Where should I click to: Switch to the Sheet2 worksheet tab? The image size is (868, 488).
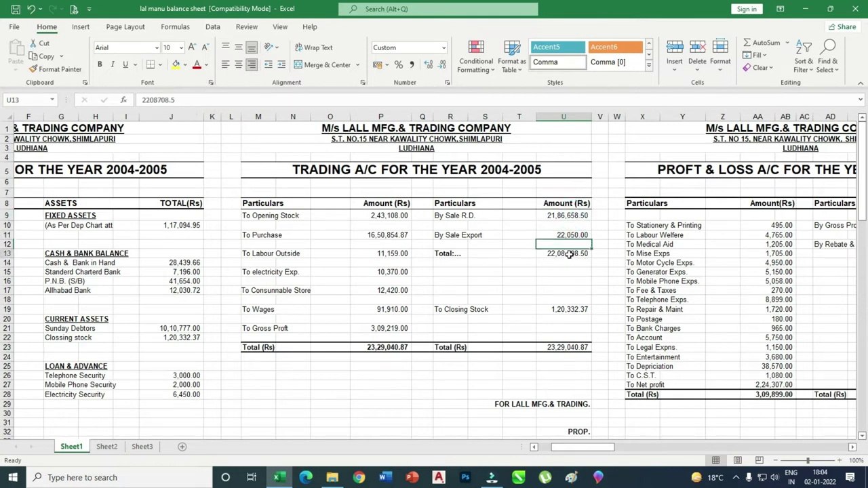[106, 447]
